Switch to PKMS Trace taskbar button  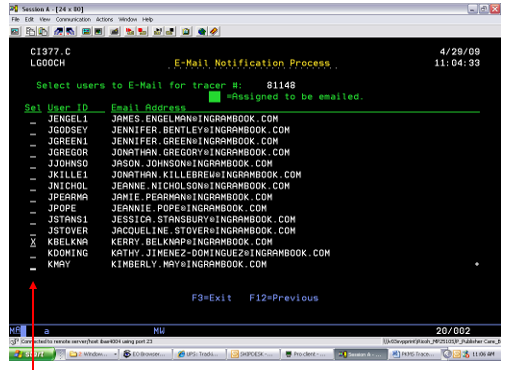click(415, 354)
